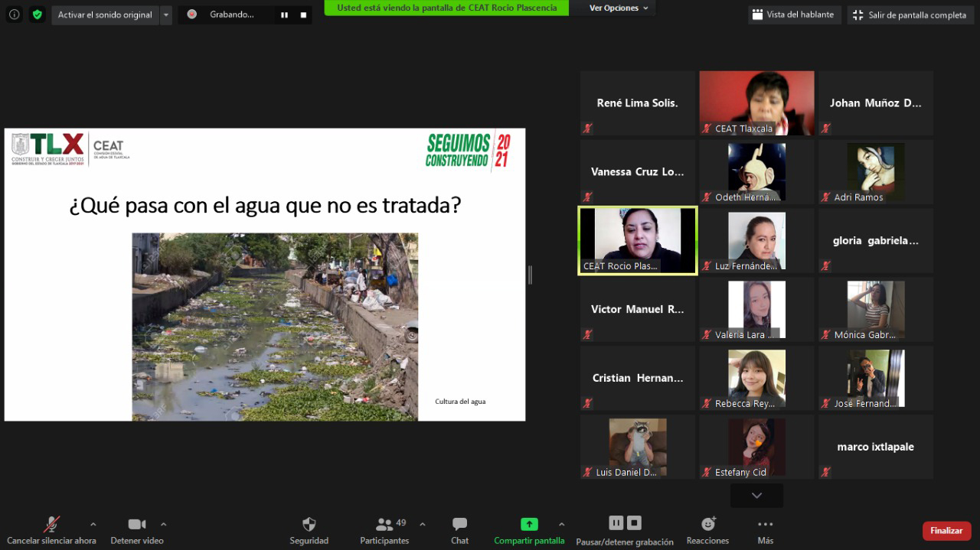Image resolution: width=980 pixels, height=550 pixels.
Task: Switch to Vista del hablante
Action: pyautogui.click(x=794, y=15)
